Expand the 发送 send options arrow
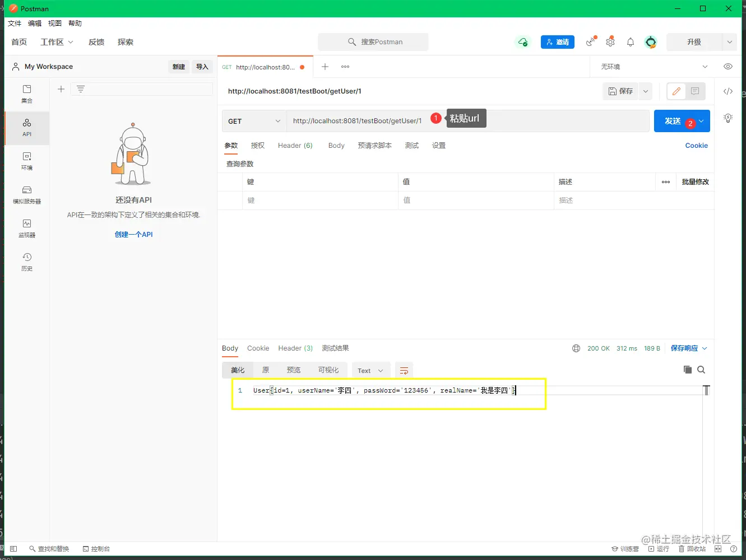Screen dimensions: 746x560 pyautogui.click(x=701, y=121)
